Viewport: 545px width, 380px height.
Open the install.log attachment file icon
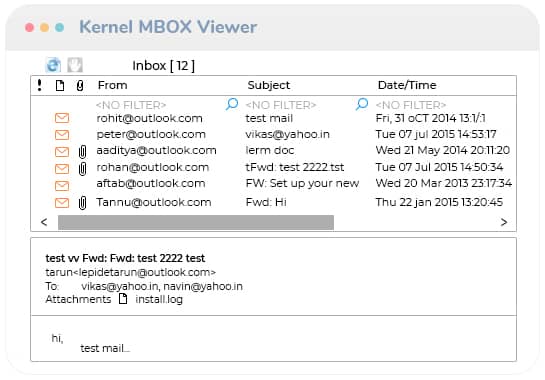point(123,299)
